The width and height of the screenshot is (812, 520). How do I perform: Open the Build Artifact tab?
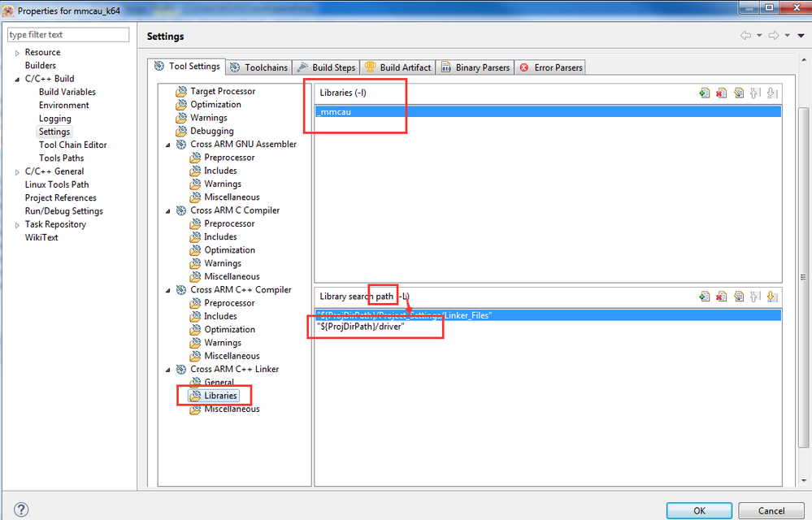click(397, 67)
